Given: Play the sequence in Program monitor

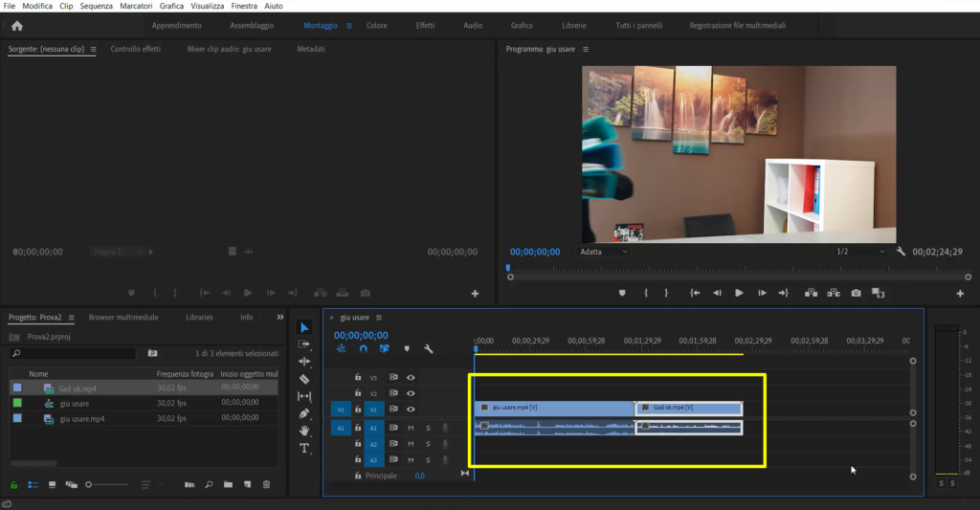Looking at the screenshot, I should (x=739, y=293).
